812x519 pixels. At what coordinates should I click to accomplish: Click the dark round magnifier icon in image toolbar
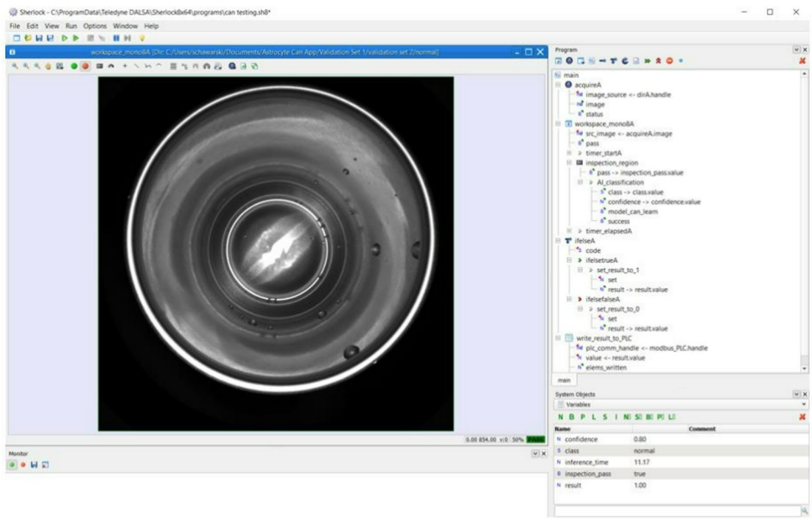pyautogui.click(x=232, y=66)
